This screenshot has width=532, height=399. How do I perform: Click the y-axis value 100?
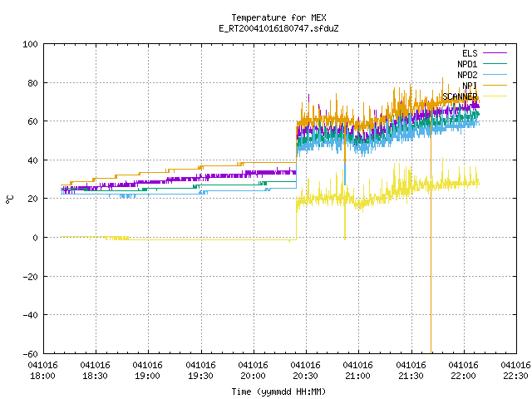(30, 44)
